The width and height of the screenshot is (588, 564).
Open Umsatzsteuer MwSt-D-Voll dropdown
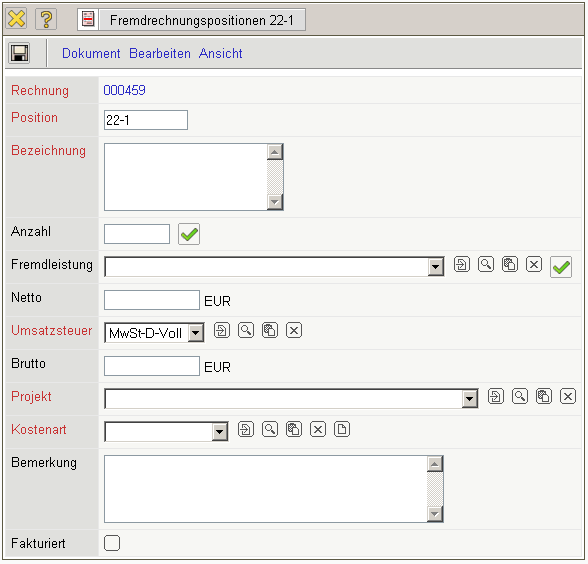pos(196,333)
